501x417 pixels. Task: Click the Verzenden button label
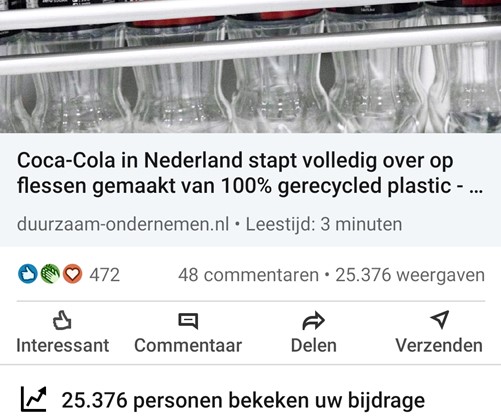[439, 345]
